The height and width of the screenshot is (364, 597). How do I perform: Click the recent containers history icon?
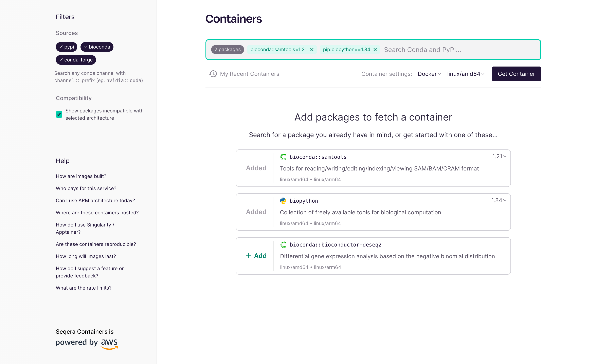pos(213,74)
